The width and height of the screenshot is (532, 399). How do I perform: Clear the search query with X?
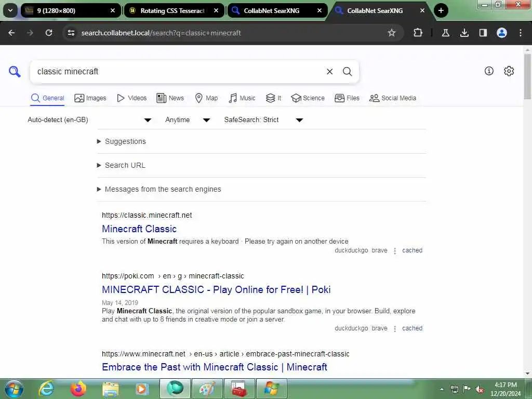(329, 72)
